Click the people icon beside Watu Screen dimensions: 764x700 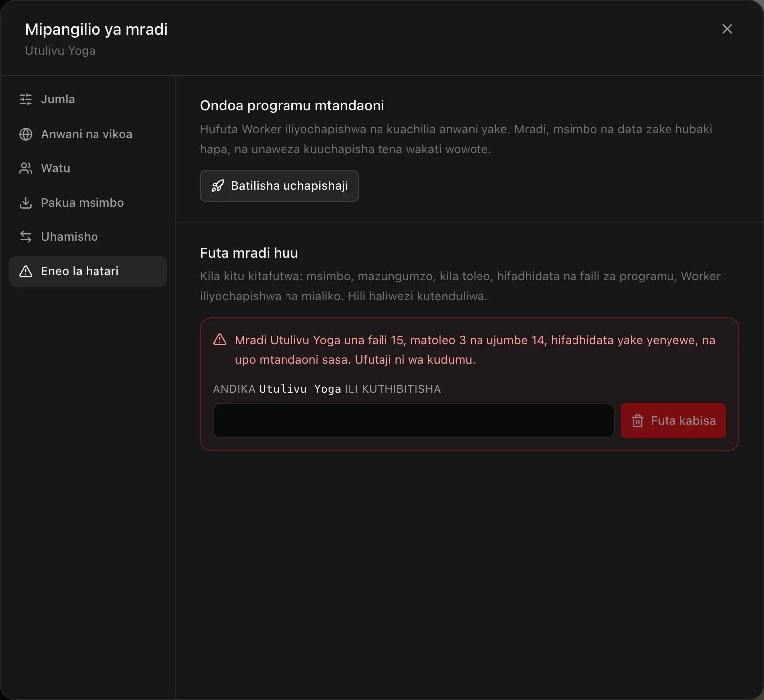tap(26, 168)
